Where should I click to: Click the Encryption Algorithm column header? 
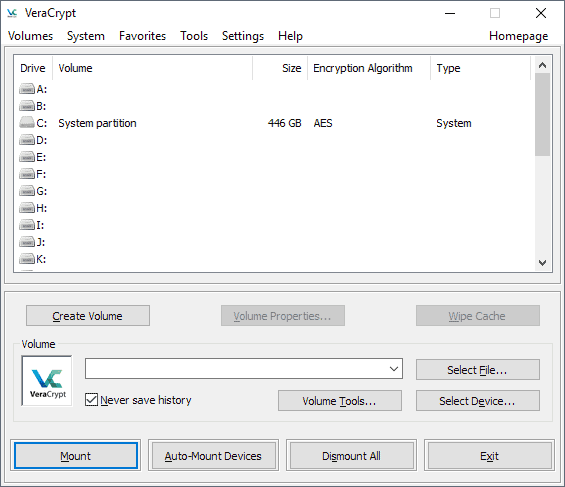click(369, 68)
